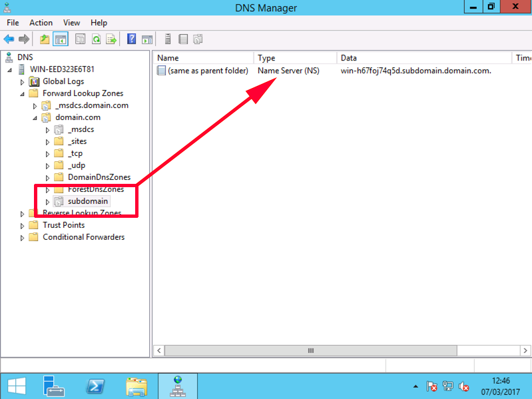Select the DomainDnsZones folder
Viewport: 532px width, 399px height.
tap(99, 177)
